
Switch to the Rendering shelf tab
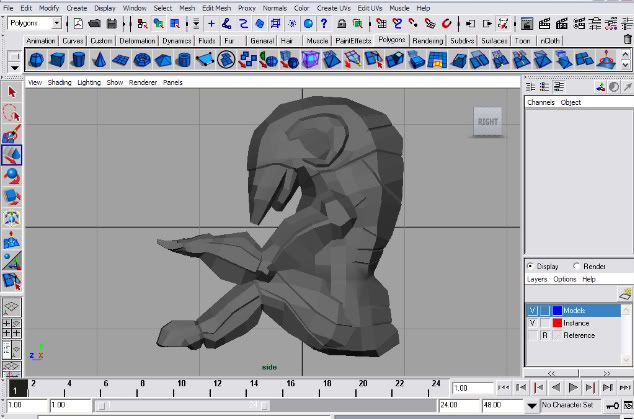[x=427, y=41]
